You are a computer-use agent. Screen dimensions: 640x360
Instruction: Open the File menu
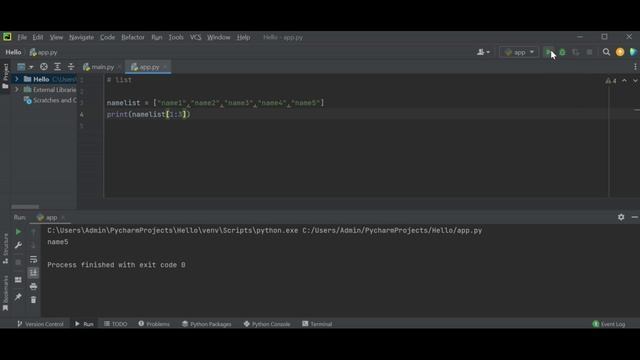click(22, 37)
